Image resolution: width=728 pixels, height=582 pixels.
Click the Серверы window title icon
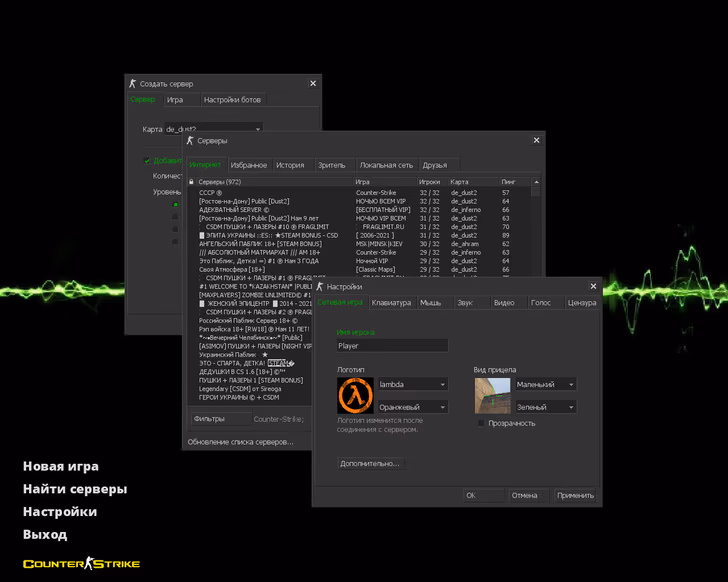[x=190, y=141]
